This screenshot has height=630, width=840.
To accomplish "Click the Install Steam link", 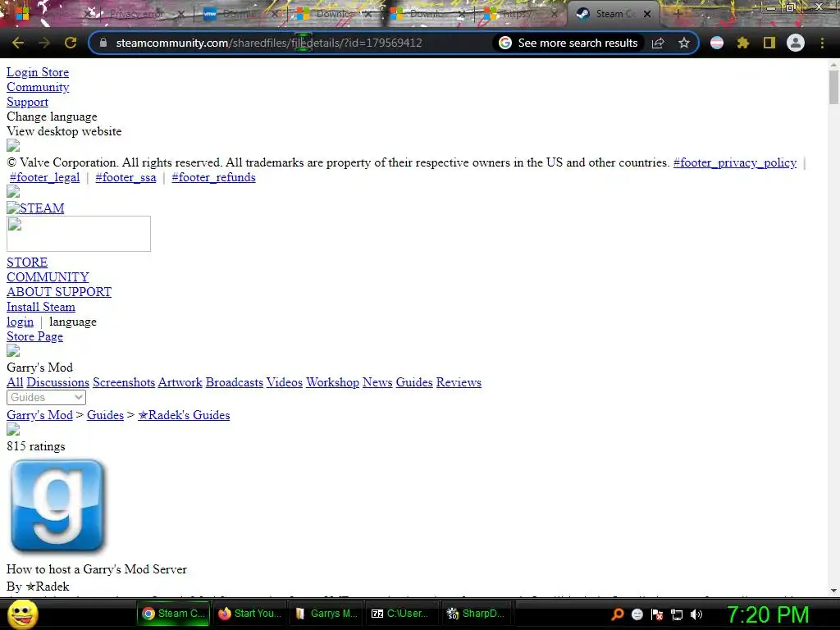I will (x=41, y=307).
